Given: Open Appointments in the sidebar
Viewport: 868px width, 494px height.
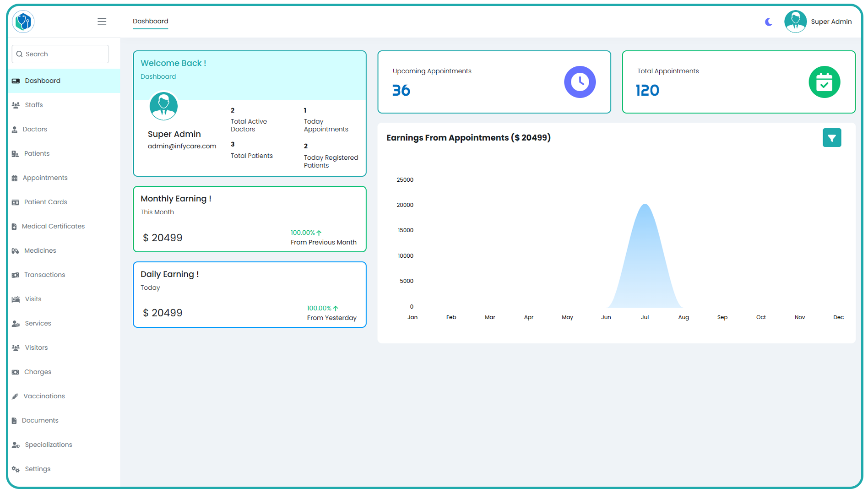Looking at the screenshot, I should [64, 178].
